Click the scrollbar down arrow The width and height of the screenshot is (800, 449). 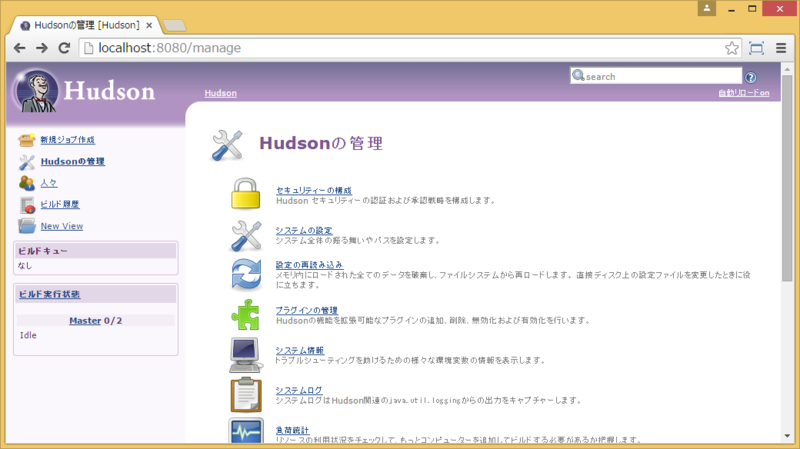pos(787,436)
